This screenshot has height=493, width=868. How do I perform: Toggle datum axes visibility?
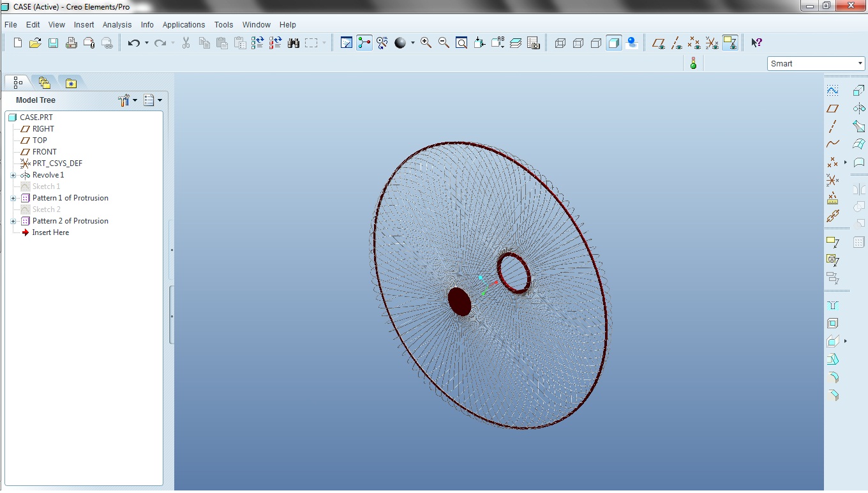pos(677,43)
